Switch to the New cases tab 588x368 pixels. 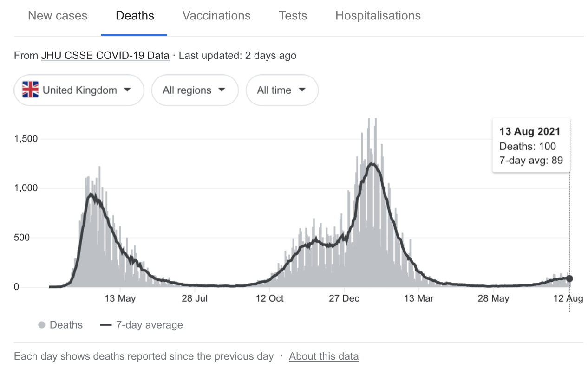coord(58,16)
